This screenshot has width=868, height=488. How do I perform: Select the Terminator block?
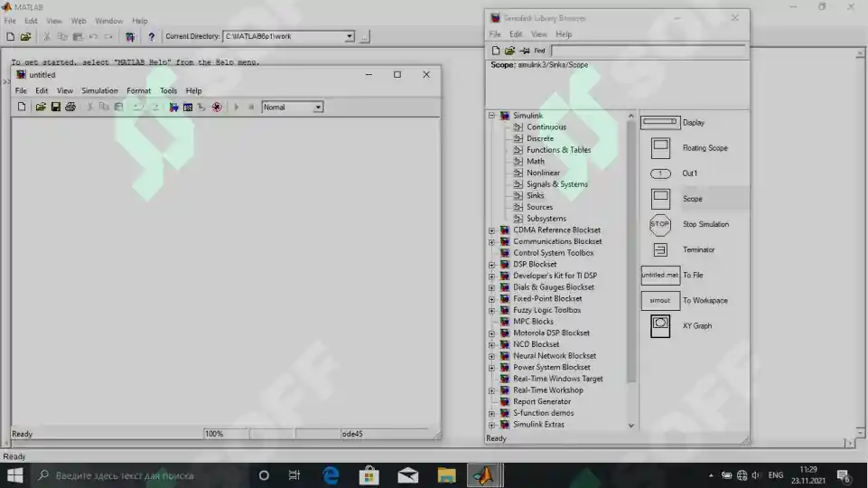point(660,249)
